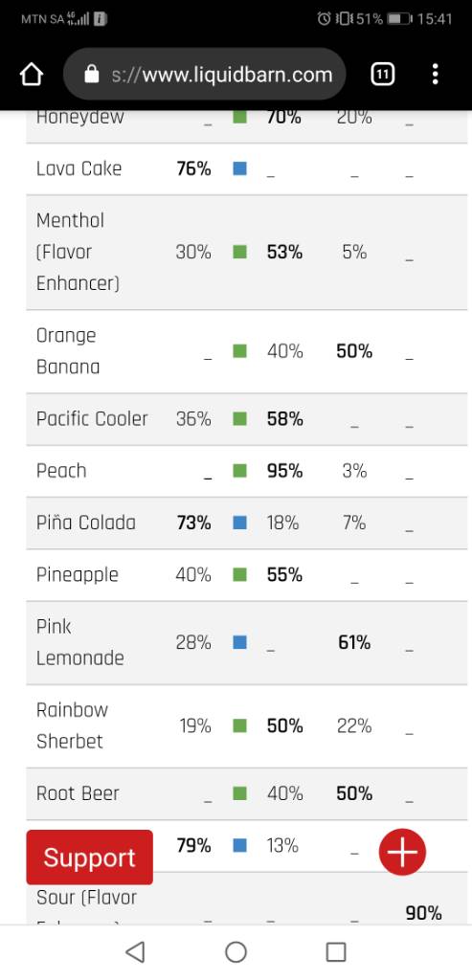The image size is (472, 980).
Task: Select the Pacific Cooler flavor row
Action: (247, 419)
